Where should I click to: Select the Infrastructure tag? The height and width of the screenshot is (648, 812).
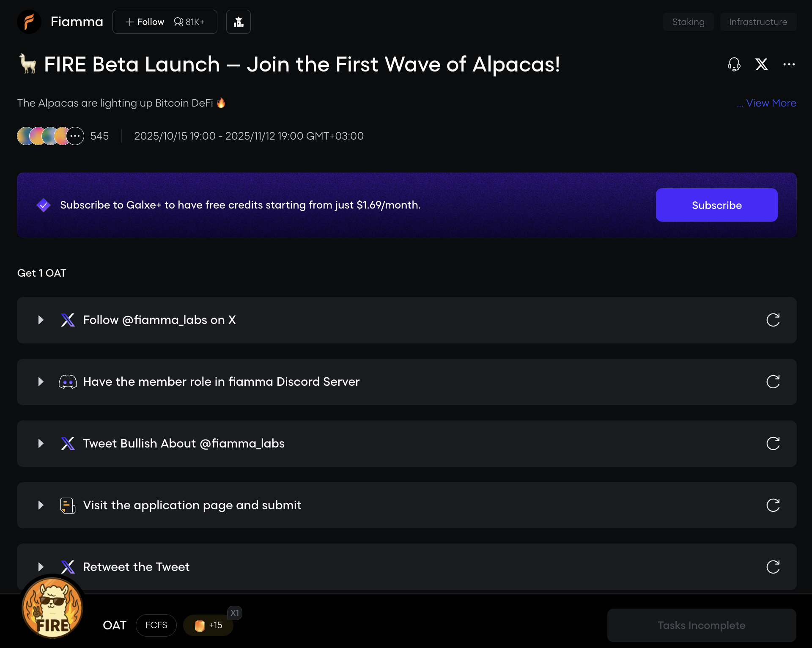pyautogui.click(x=758, y=22)
